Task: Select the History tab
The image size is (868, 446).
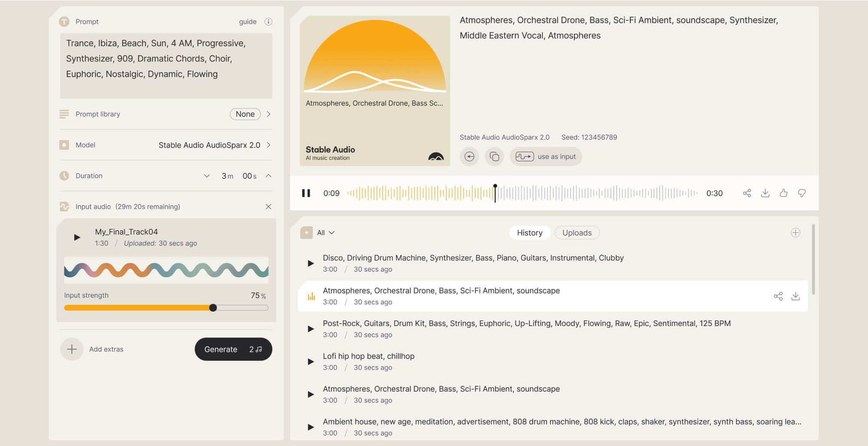Action: tap(529, 233)
